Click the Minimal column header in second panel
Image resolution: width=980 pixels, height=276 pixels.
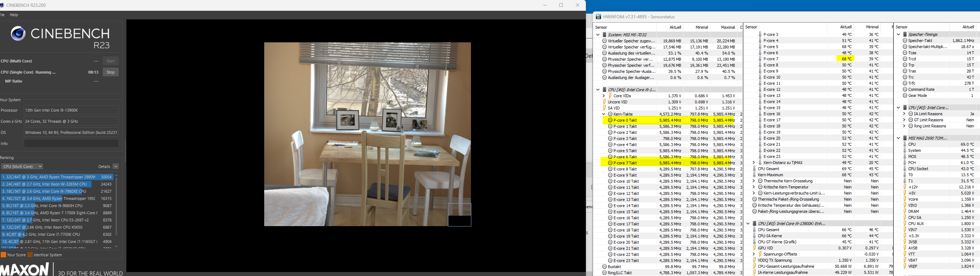pyautogui.click(x=872, y=27)
